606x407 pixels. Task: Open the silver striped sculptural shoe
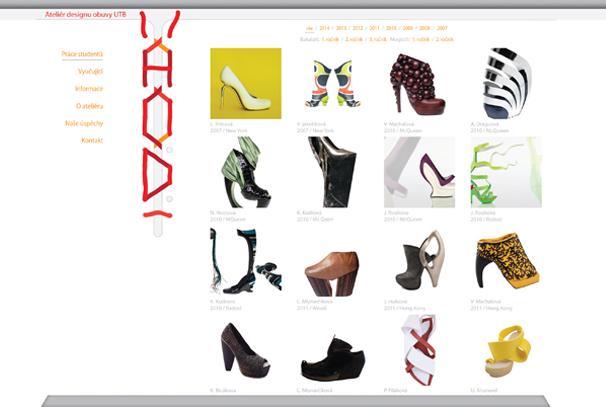[x=506, y=83]
